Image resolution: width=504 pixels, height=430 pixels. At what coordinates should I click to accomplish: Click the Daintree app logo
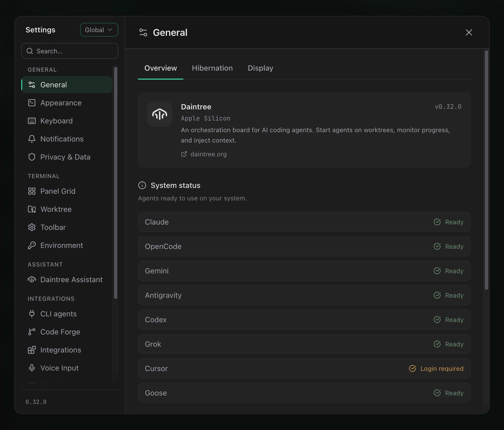point(160,114)
